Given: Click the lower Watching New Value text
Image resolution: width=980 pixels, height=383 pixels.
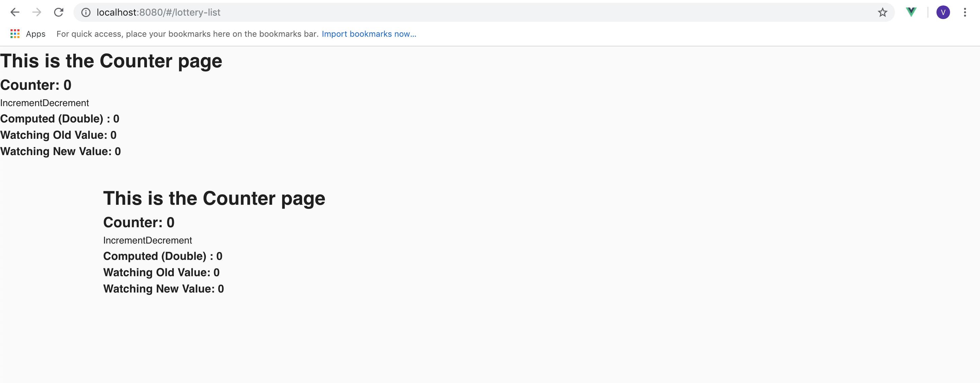Looking at the screenshot, I should (163, 289).
